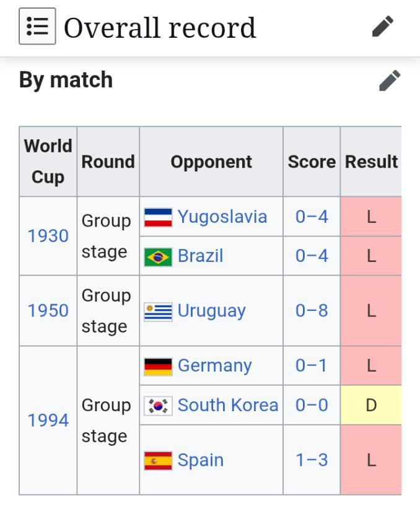
Task: Click the yellow D result cell
Action: [x=371, y=405]
